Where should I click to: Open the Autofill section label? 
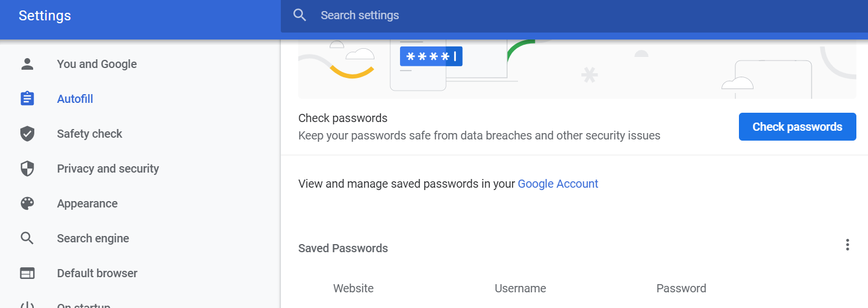click(x=75, y=99)
